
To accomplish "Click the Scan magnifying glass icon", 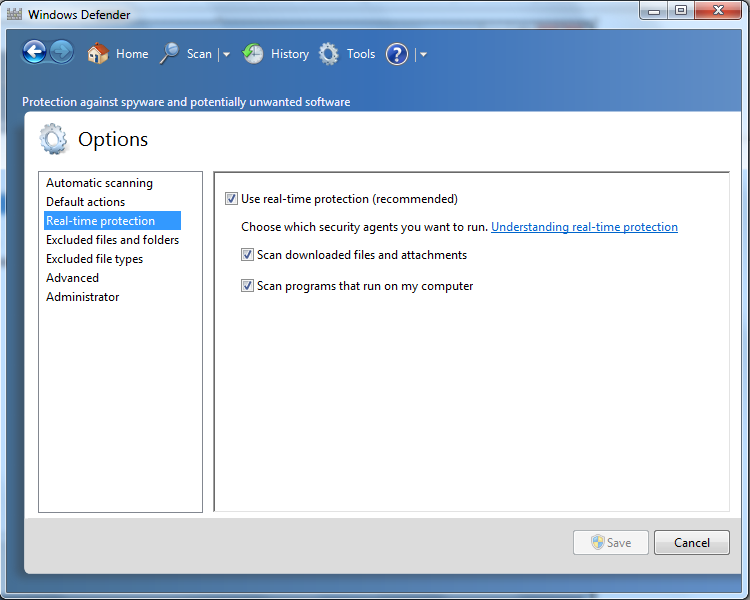I will click(x=169, y=53).
